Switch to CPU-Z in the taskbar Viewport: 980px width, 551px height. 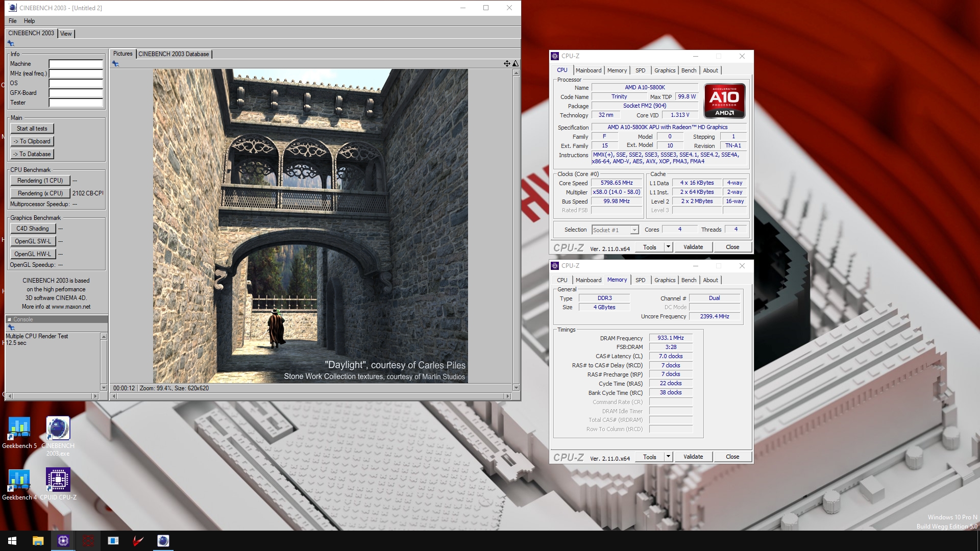[x=63, y=541]
